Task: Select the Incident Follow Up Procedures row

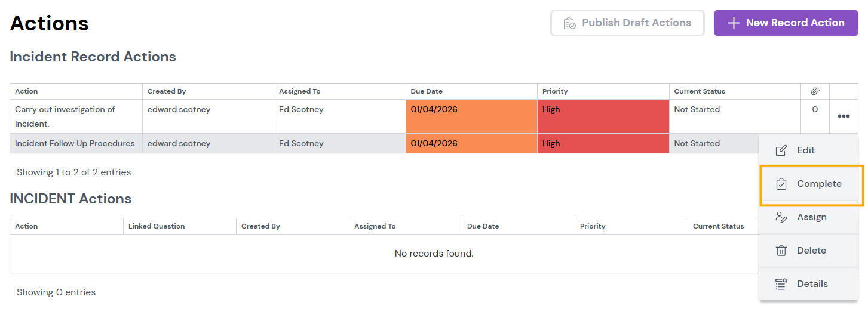Action: coord(75,143)
